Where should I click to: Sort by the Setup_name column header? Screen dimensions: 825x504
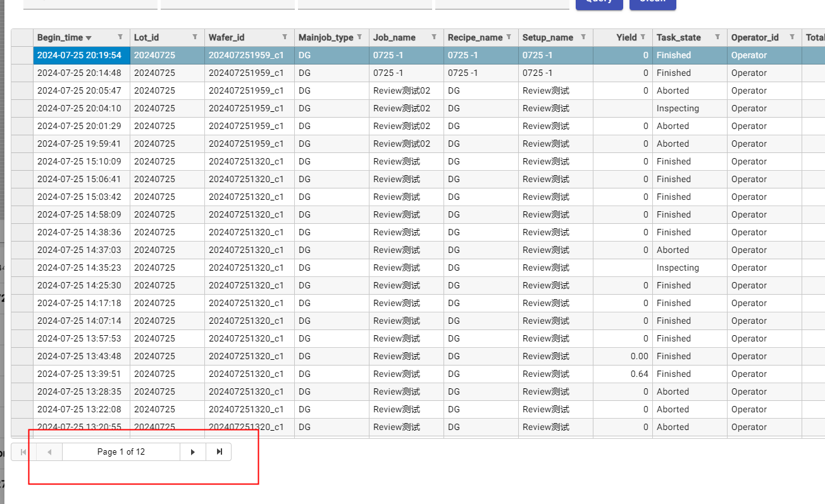tap(547, 37)
